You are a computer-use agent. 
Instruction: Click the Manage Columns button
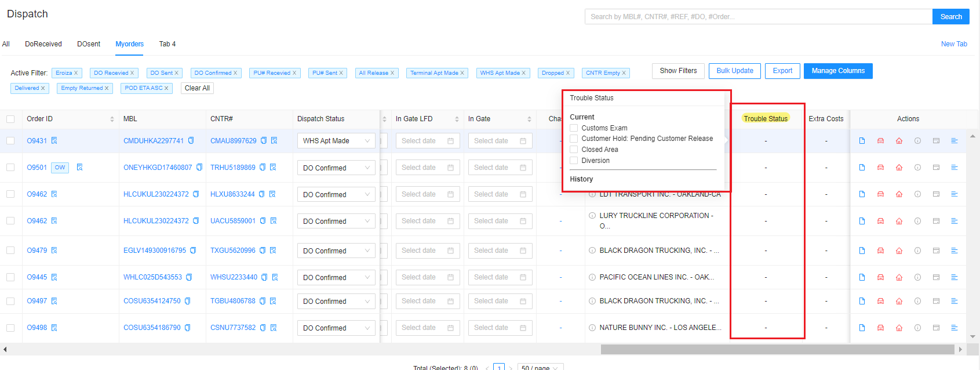pyautogui.click(x=837, y=71)
